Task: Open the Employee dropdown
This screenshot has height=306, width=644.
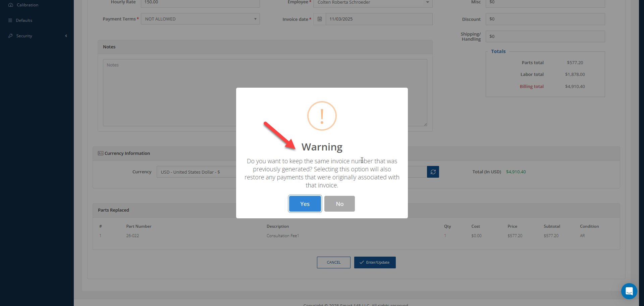Action: click(x=373, y=3)
